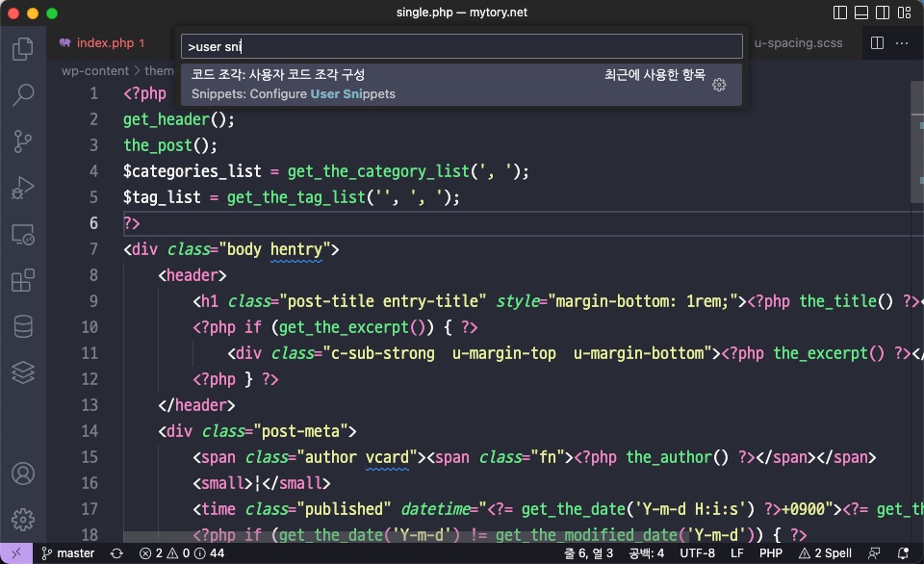The image size is (924, 564).
Task: Open spell check results '2 Spell'
Action: click(825, 553)
